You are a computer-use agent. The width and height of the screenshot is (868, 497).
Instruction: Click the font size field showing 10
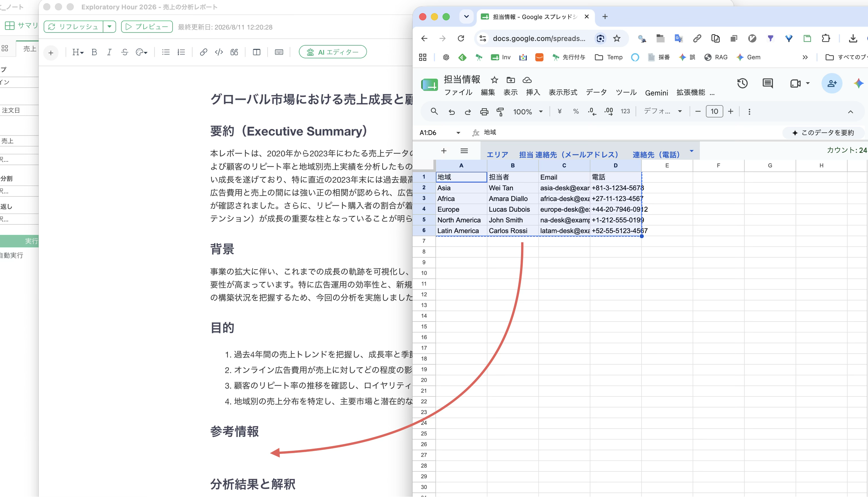(714, 112)
